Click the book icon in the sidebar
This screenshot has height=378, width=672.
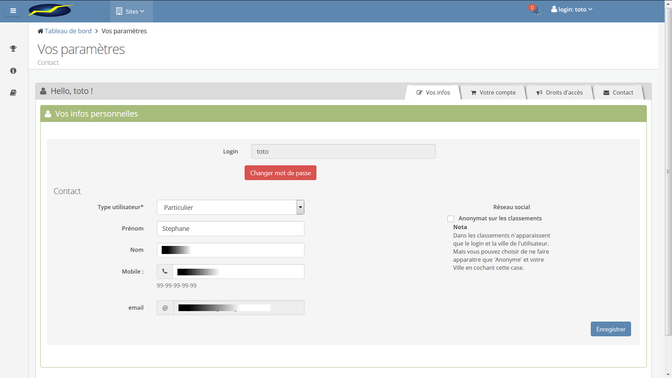(x=13, y=93)
